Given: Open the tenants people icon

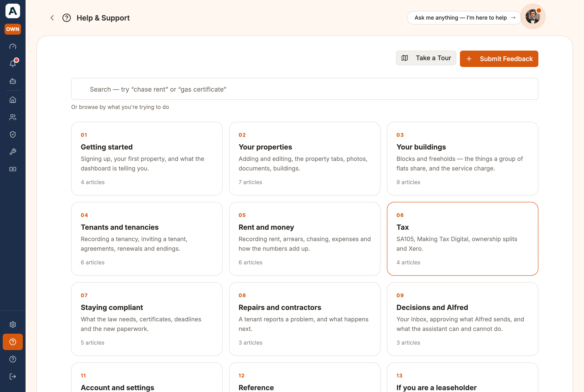Looking at the screenshot, I should click(13, 117).
